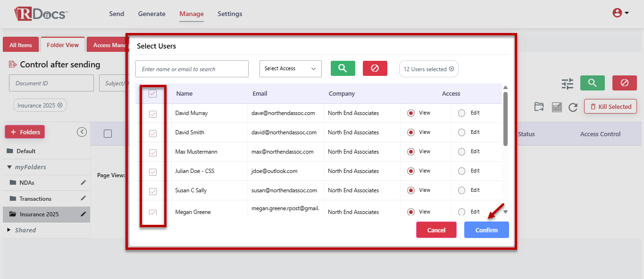This screenshot has height=279, width=644.
Task: Click the refresh icon beside Kill Selected
Action: point(573,107)
